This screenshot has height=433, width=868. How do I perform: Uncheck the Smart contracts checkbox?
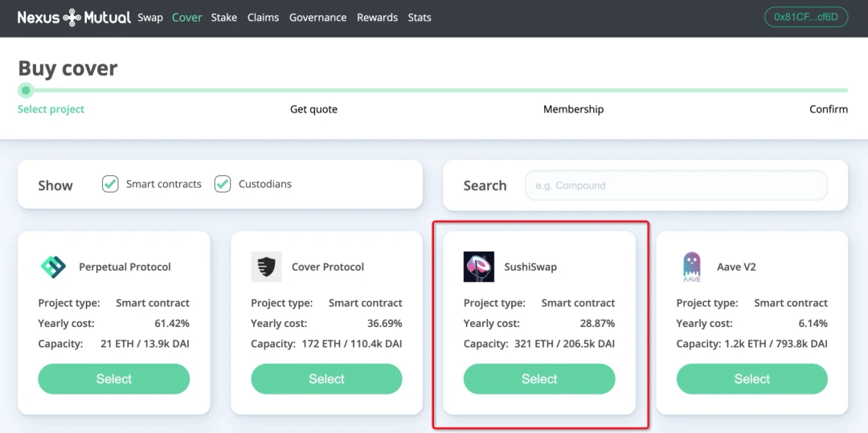point(110,184)
